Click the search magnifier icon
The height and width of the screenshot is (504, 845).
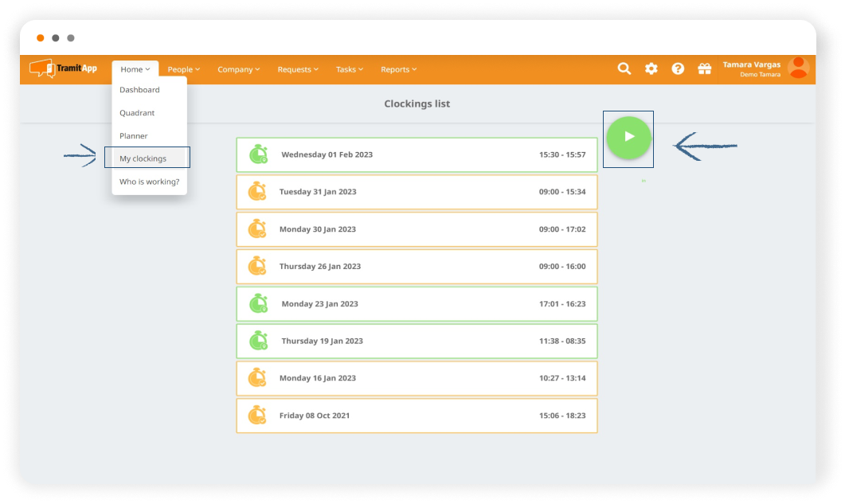(624, 69)
